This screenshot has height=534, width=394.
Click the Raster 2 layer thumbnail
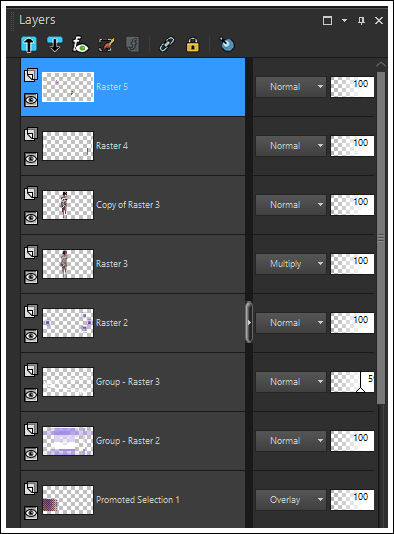[68, 323]
